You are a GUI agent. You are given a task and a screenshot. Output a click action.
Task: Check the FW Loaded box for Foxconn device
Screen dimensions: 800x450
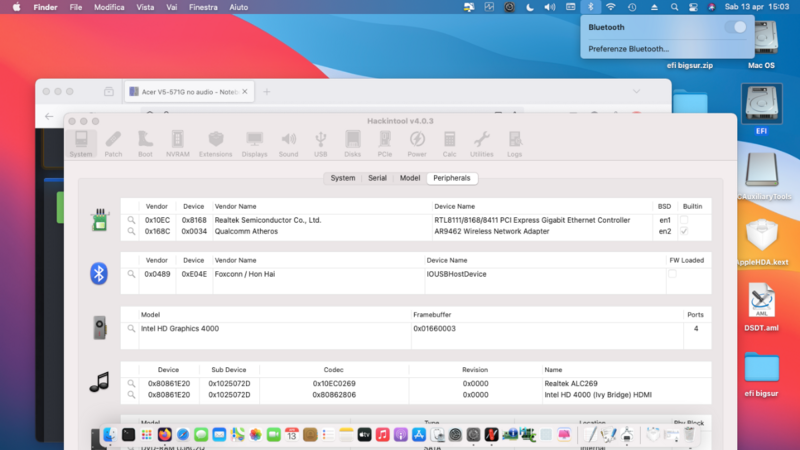tap(672, 273)
